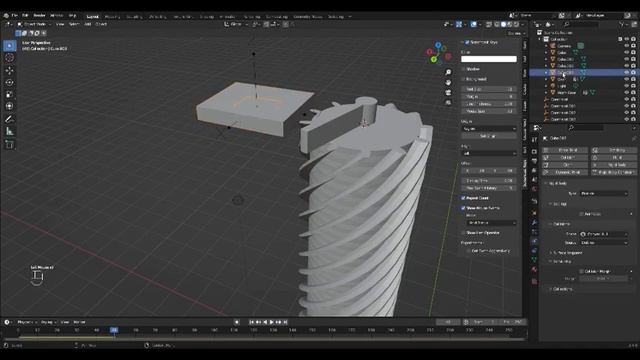Select the 3D Cursor tool
640x360 pixels.
coord(10,58)
